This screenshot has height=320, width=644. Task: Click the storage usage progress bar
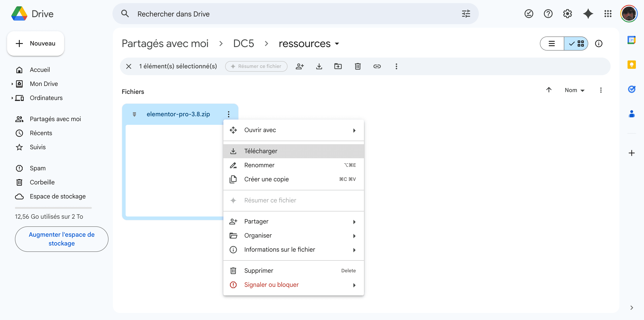pyautogui.click(x=53, y=208)
